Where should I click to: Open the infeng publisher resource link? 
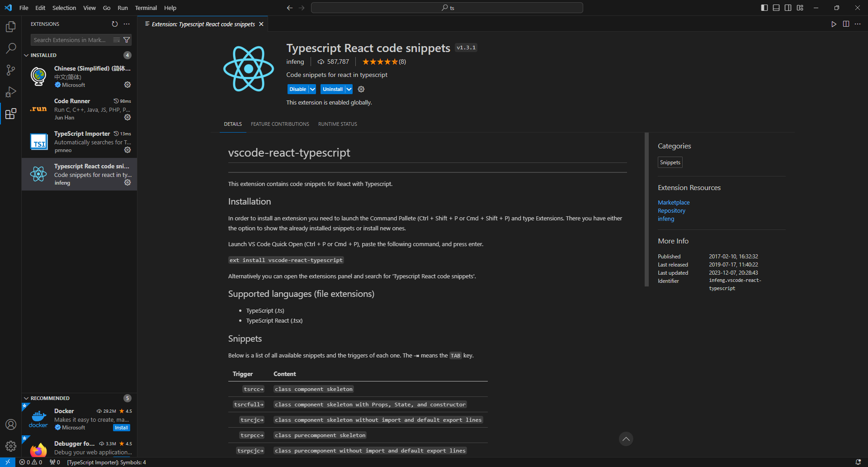click(666, 219)
